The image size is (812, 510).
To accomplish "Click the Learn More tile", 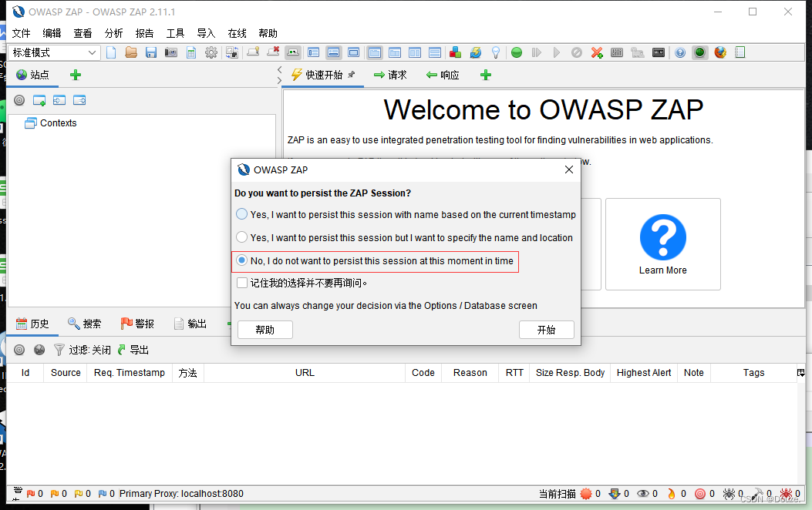I will [x=663, y=244].
